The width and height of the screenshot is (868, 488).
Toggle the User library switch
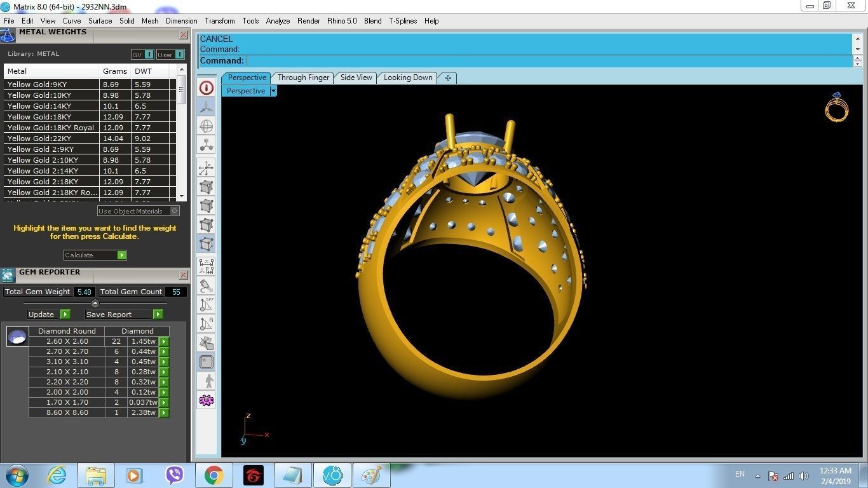170,55
